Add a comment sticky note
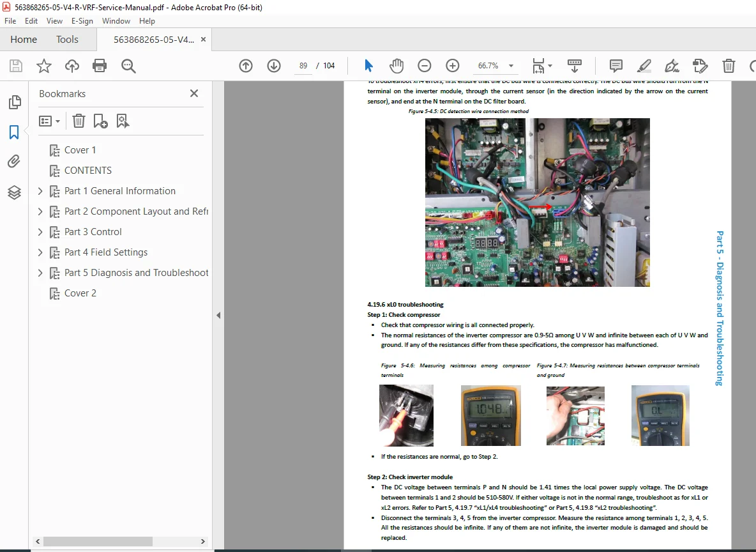756x552 pixels. [616, 66]
